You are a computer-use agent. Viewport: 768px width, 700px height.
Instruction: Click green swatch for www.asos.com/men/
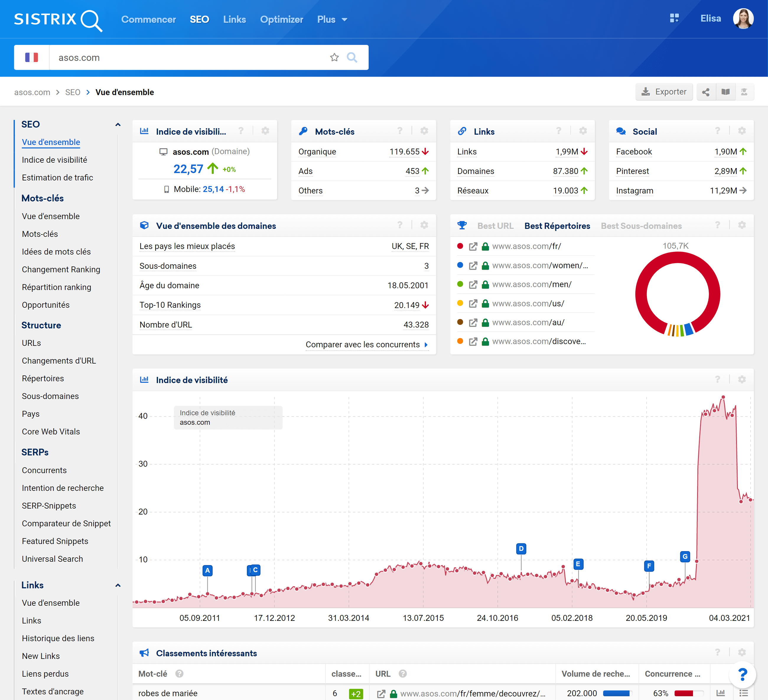point(460,284)
